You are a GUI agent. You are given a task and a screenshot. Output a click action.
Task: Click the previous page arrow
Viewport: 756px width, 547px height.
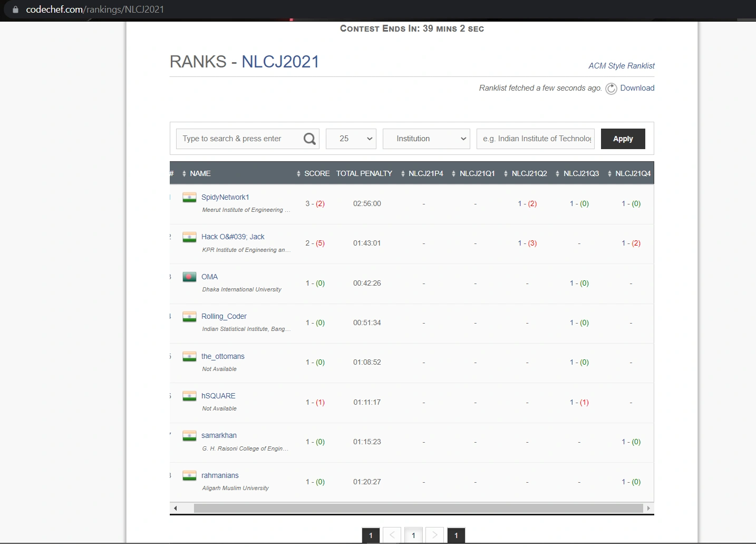click(x=392, y=535)
